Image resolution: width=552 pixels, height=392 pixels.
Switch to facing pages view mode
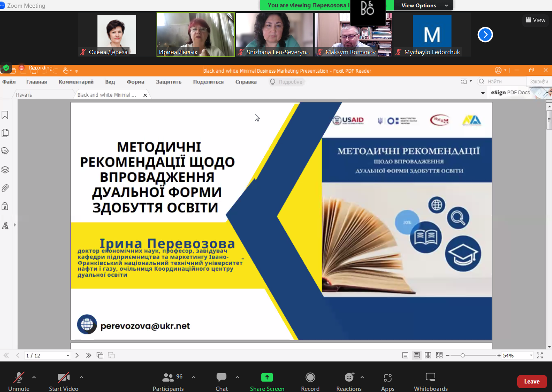(x=428, y=355)
